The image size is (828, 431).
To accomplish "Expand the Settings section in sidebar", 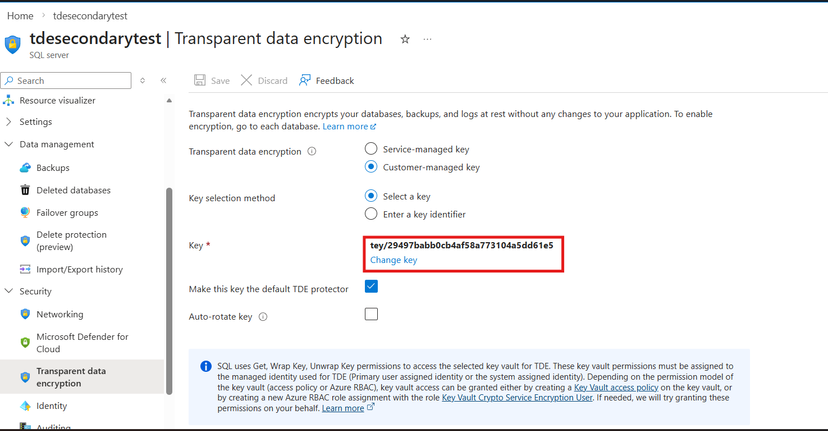I will [9, 122].
